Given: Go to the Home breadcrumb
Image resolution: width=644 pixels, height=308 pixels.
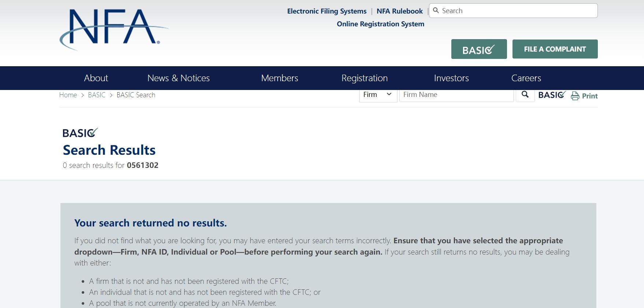Looking at the screenshot, I should [x=68, y=95].
